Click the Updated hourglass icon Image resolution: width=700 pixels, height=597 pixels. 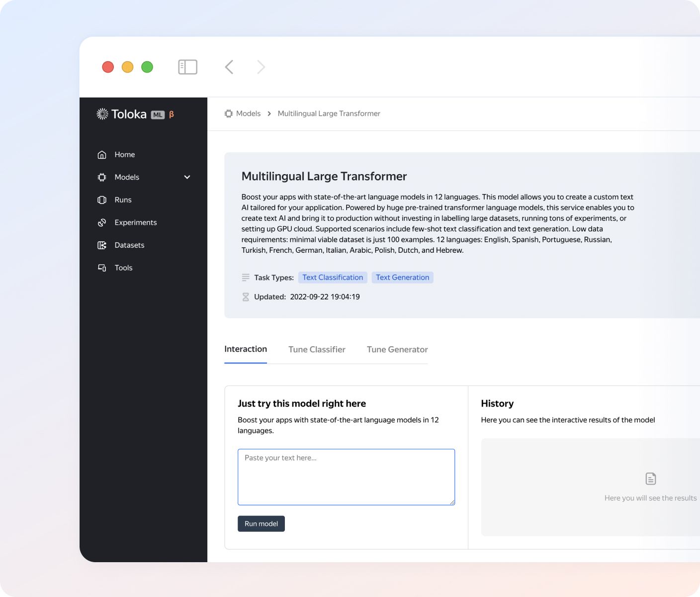tap(246, 297)
